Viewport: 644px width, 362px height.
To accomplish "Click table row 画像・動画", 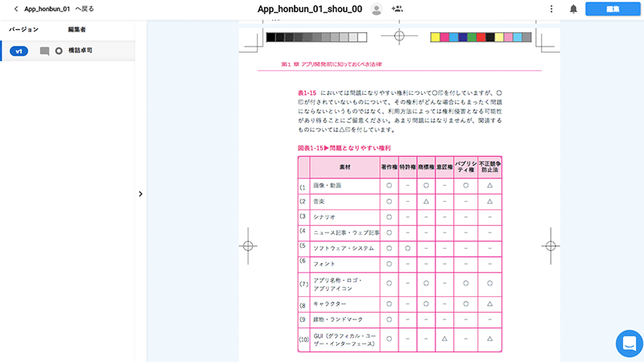I will [x=399, y=186].
